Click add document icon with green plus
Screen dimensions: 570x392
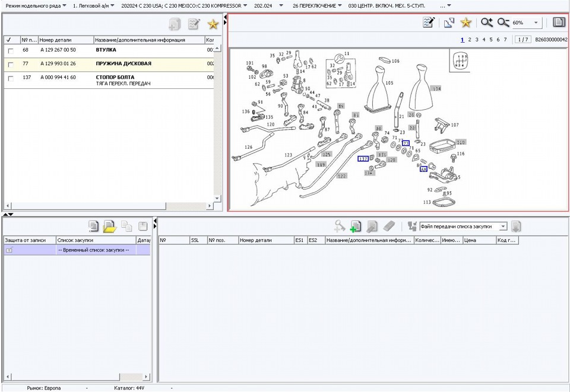coord(355,226)
